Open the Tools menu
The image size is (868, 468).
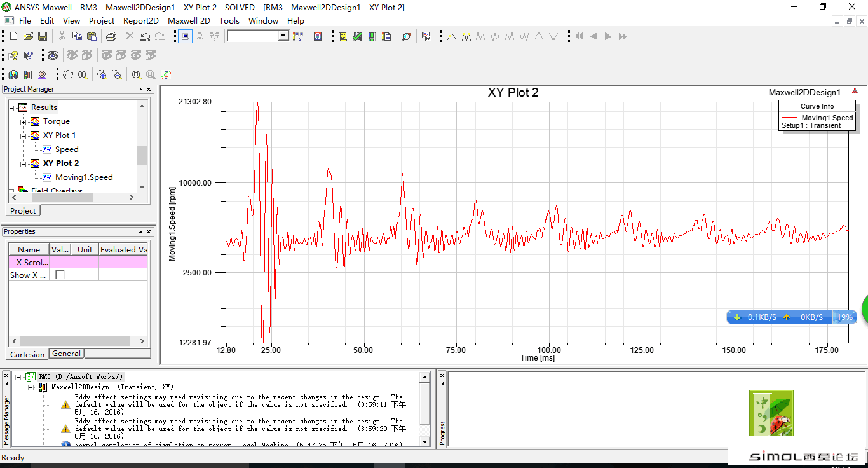tap(229, 20)
